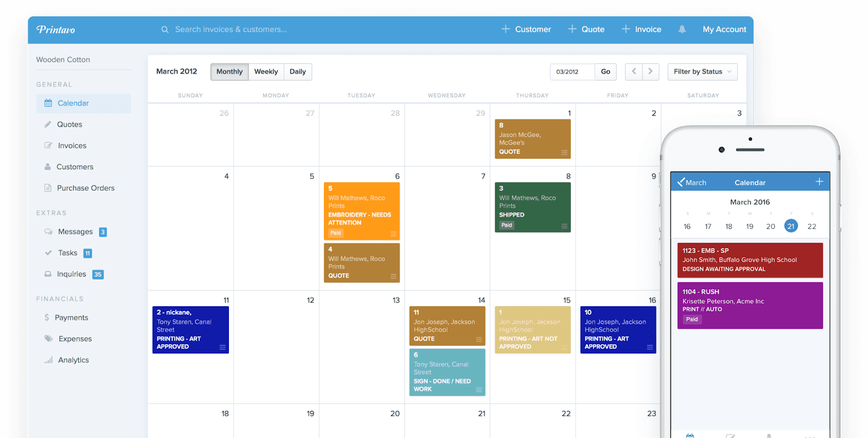The image size is (868, 438).
Task: Click the Invoices edit icon
Action: 48,145
